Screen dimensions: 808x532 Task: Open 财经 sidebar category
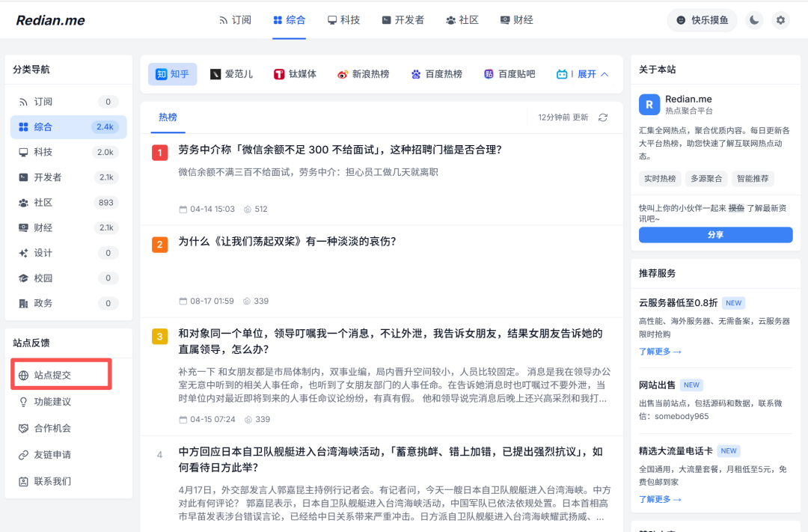(x=69, y=227)
